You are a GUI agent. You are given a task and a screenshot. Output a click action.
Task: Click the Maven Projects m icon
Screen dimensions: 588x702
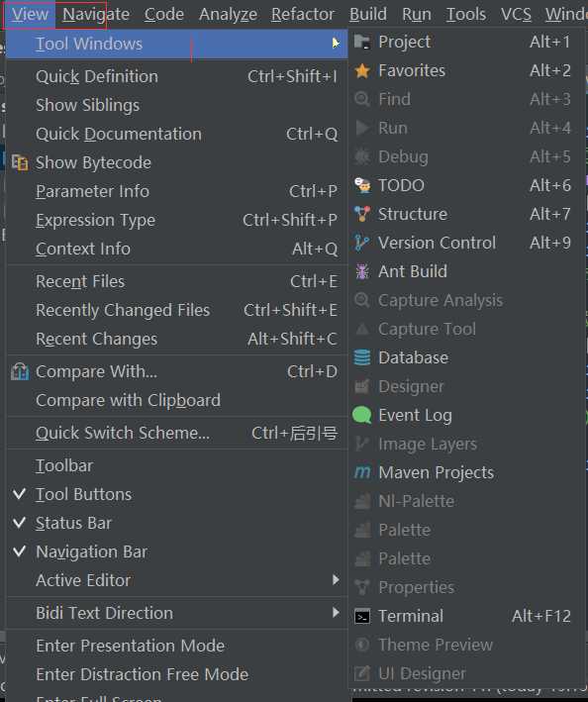click(362, 472)
